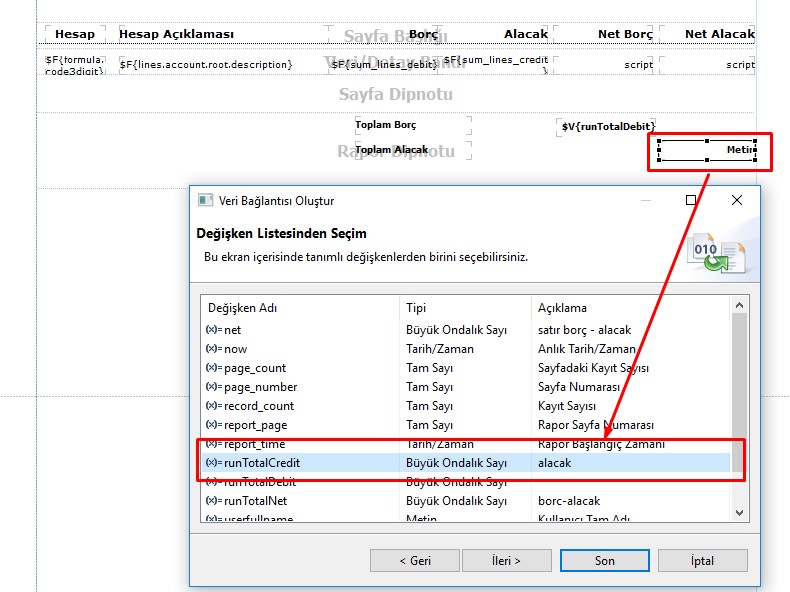This screenshot has width=790, height=592.
Task: Select the page_number variable row
Action: tap(260, 387)
